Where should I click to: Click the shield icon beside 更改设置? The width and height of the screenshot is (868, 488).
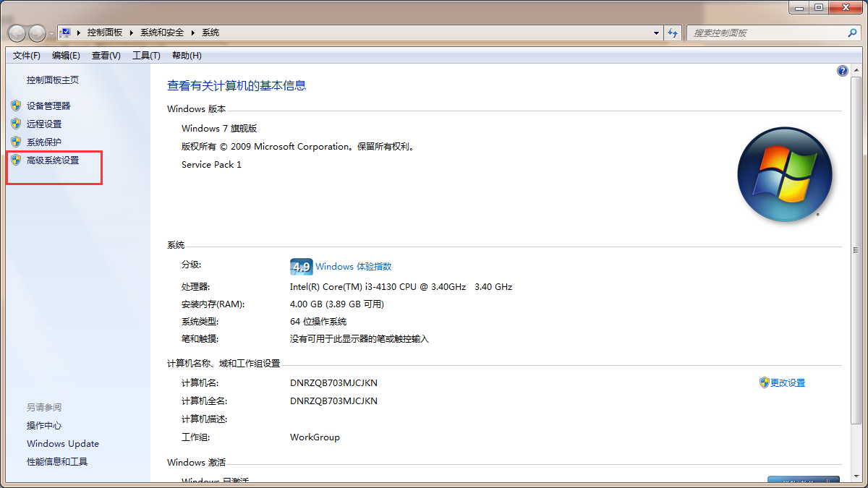tap(764, 382)
